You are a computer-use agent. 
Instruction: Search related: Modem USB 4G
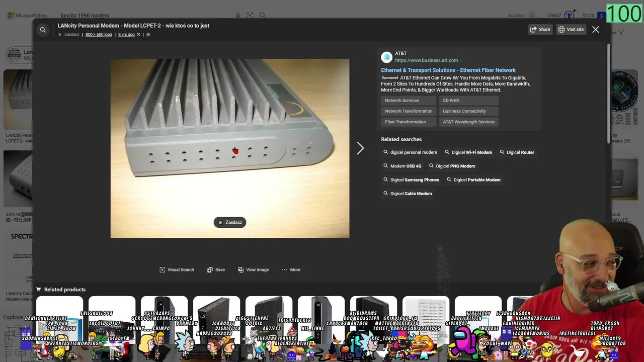point(402,166)
